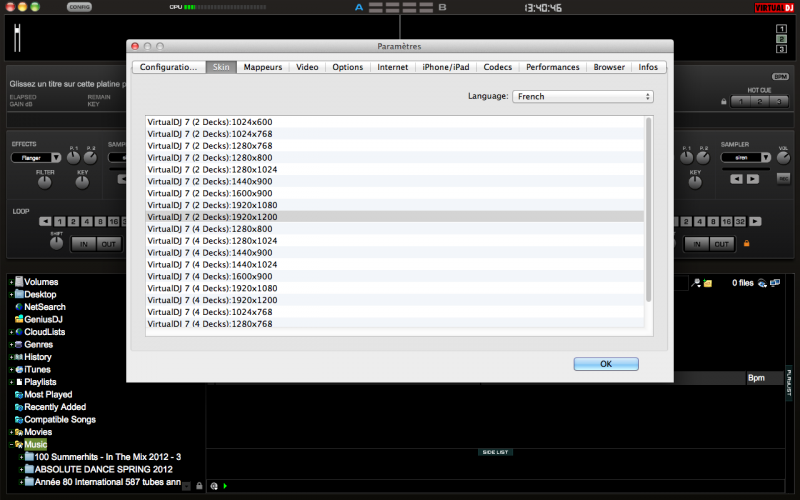Open the Recently Added folder icon

19,407
